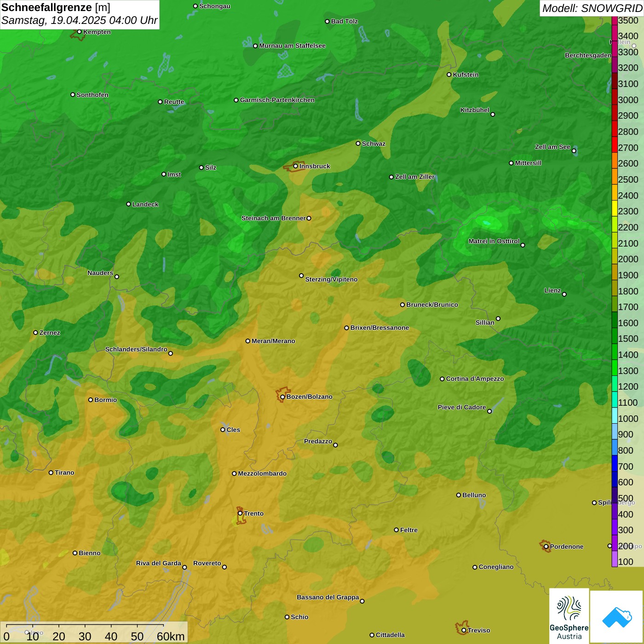Click the 'Conegliano' label
The height and width of the screenshot is (644, 644).
point(496,567)
